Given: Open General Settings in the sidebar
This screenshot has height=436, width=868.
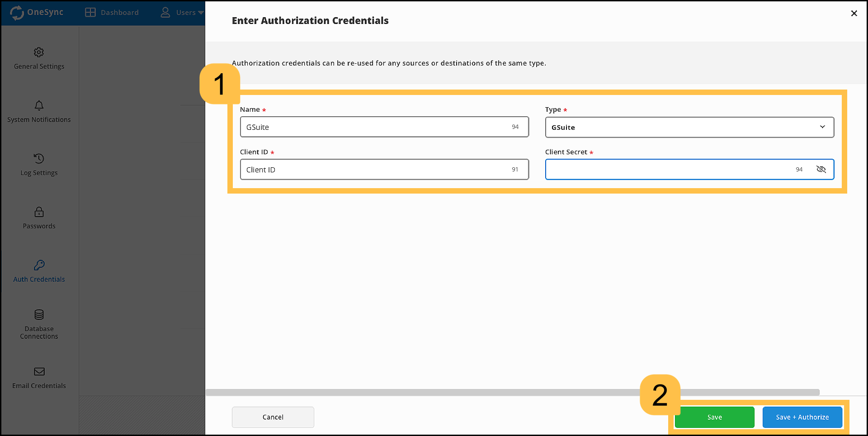Looking at the screenshot, I should (39, 58).
